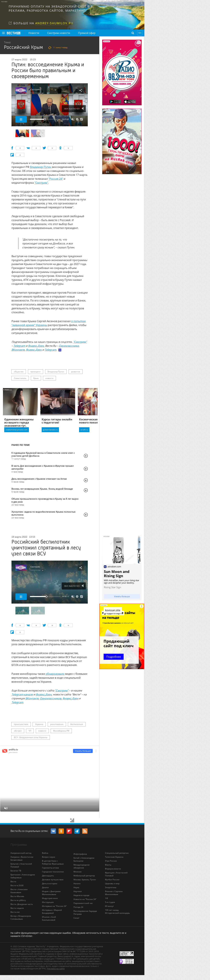The width and height of the screenshot is (210, 980).
Task: Click the 'Севастополь' tag
Action: tap(20, 378)
